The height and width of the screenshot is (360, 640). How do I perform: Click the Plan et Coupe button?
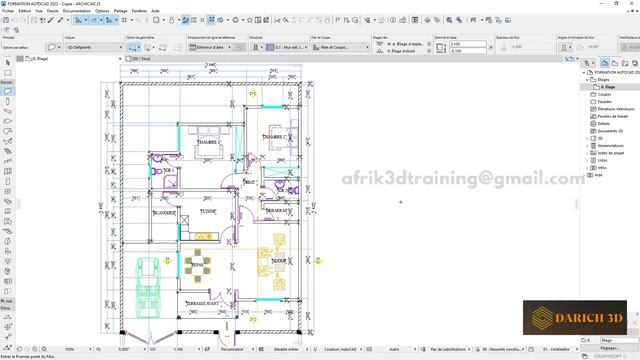tap(340, 47)
